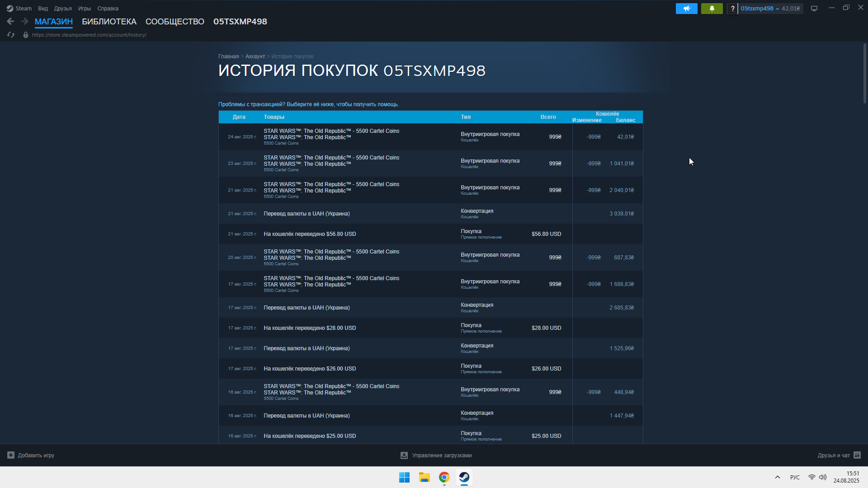The height and width of the screenshot is (488, 868).
Task: Switch to the БИБЛИОТЕКА tab
Action: tap(109, 22)
